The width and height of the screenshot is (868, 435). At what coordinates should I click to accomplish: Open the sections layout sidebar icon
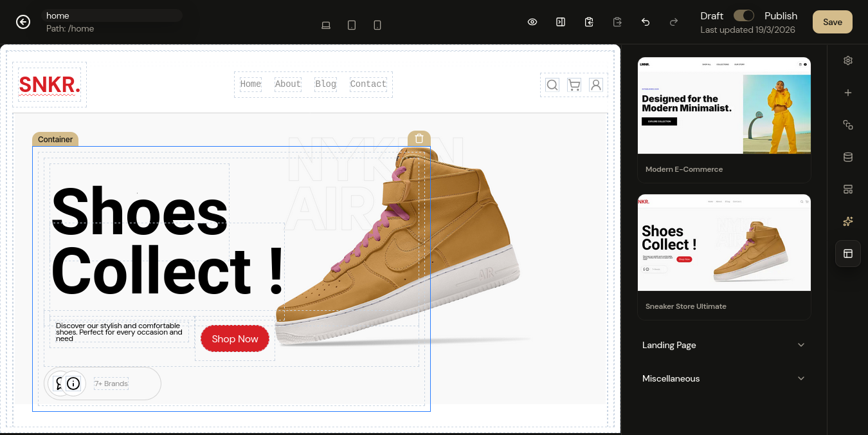pyautogui.click(x=848, y=189)
